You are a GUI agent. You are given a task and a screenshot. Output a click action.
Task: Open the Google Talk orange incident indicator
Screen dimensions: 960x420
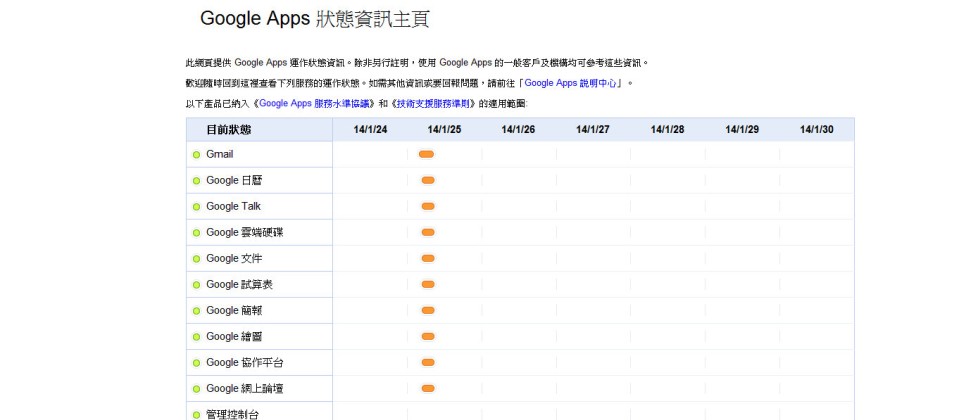428,206
